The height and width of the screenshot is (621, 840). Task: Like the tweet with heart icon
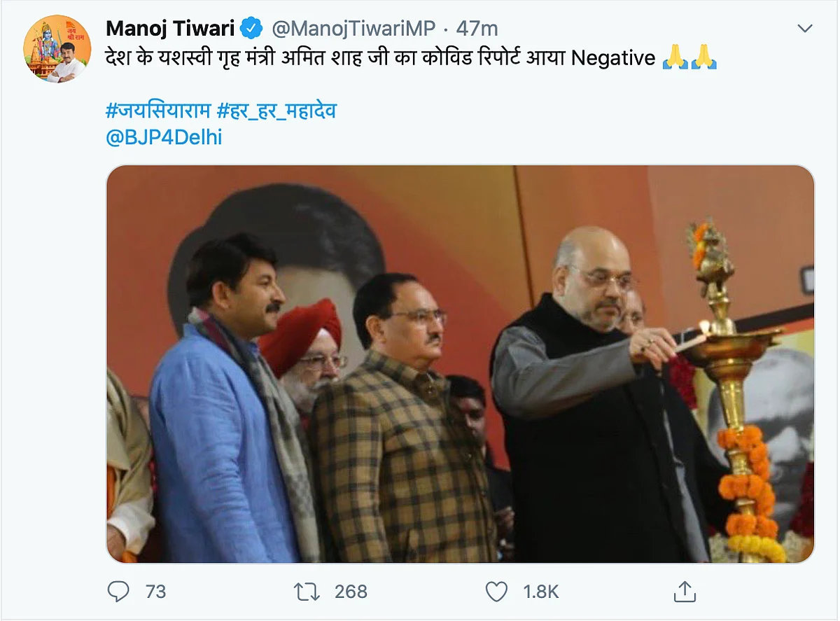[496, 592]
